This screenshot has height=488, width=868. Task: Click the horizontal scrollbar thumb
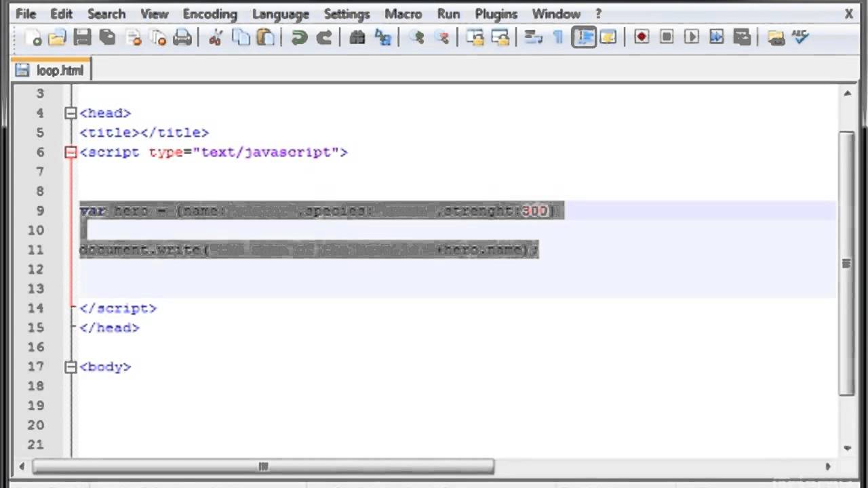pos(263,466)
